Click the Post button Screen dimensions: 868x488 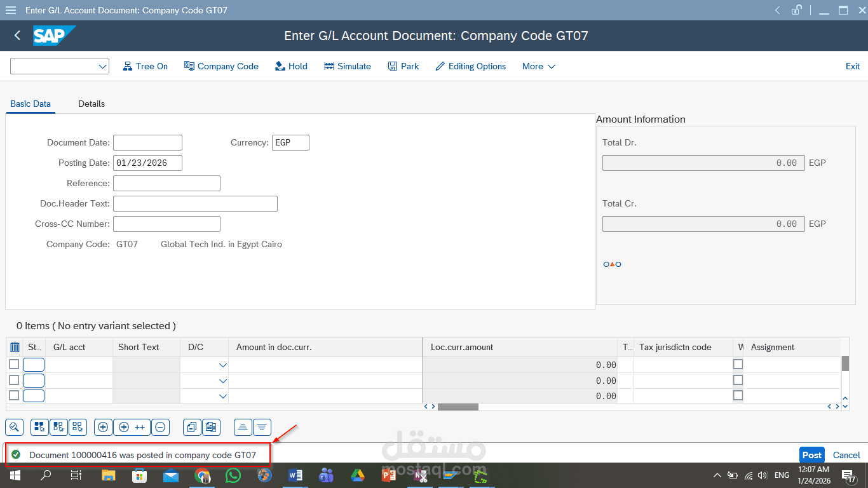(812, 455)
